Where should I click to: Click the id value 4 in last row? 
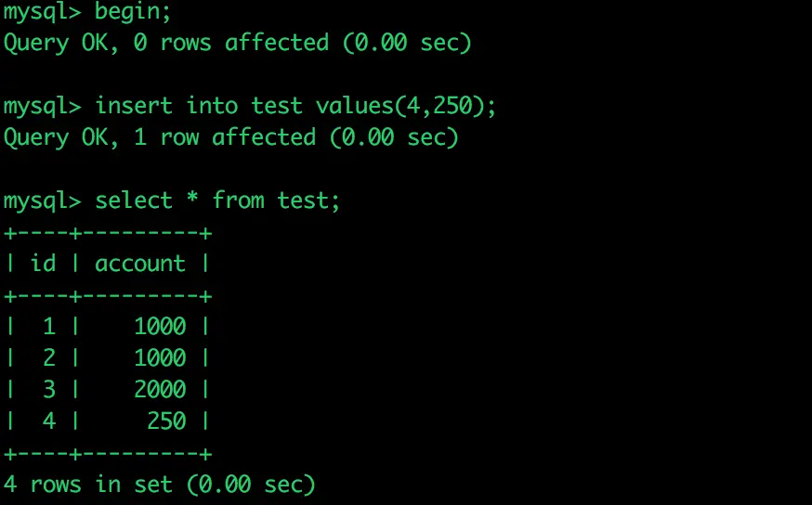(49, 421)
